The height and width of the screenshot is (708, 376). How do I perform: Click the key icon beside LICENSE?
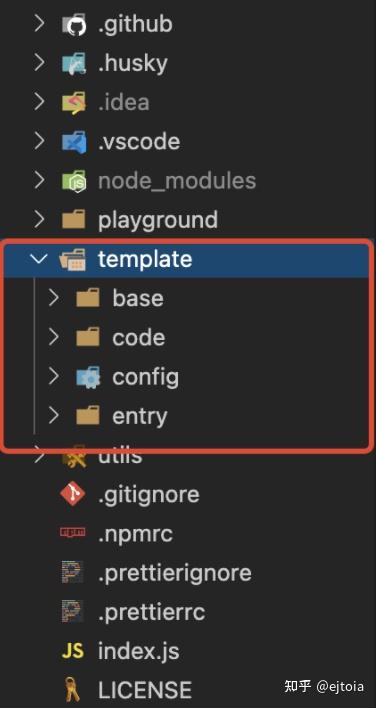pos(73,690)
